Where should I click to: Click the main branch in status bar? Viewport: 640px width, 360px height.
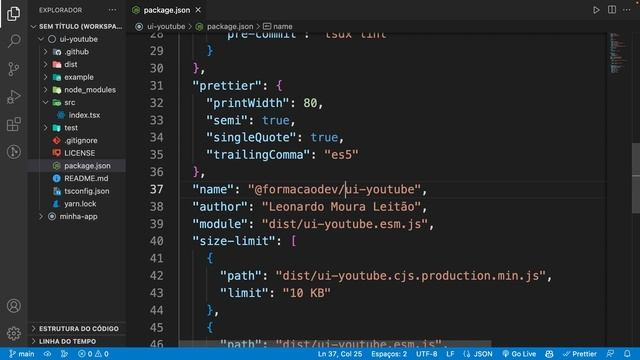[x=22, y=354]
